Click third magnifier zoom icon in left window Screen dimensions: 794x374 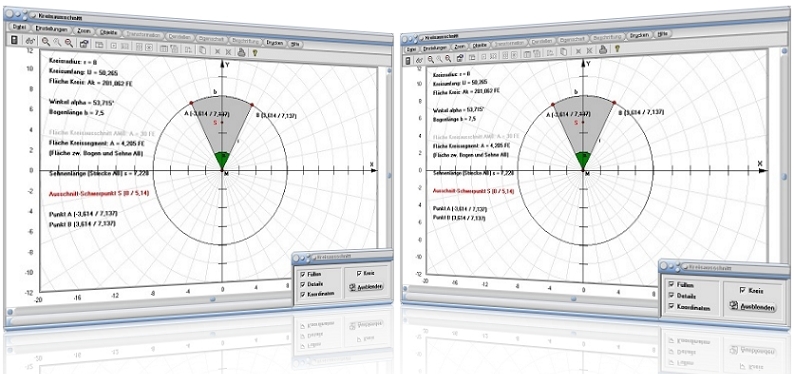click(69, 43)
